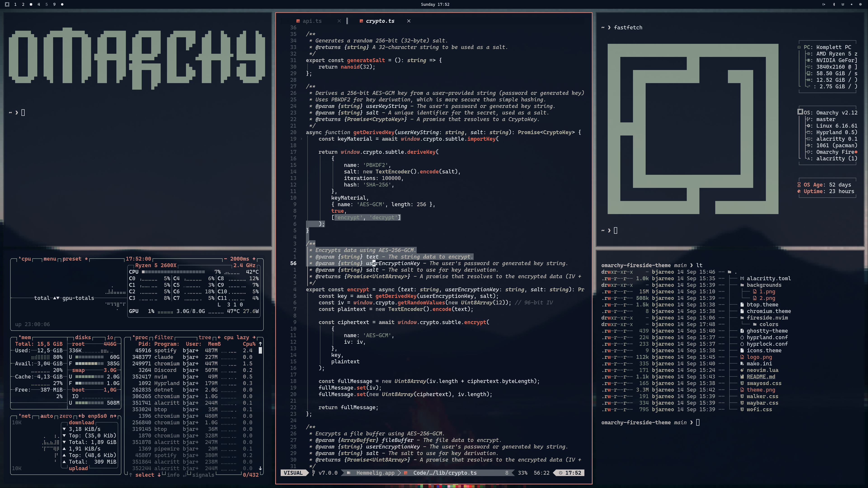Image resolution: width=868 pixels, height=488 pixels.
Task: Click the filter option in btop proc panel
Action: coord(164,337)
